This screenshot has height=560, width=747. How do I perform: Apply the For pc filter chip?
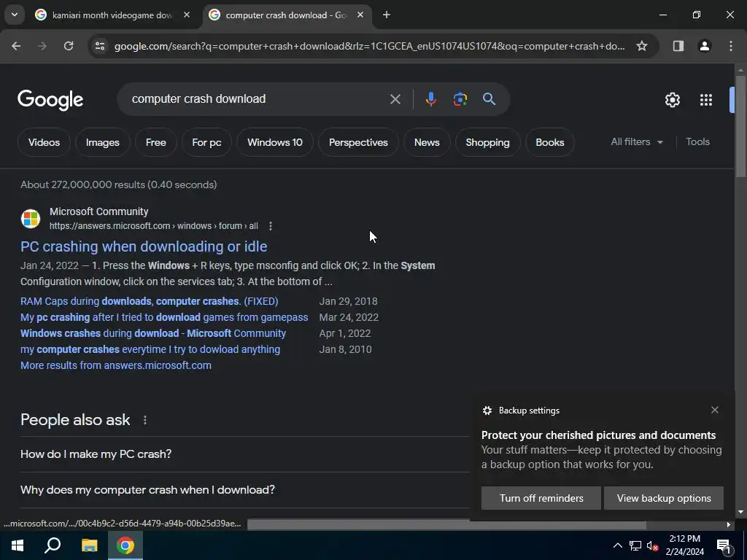[x=206, y=142]
